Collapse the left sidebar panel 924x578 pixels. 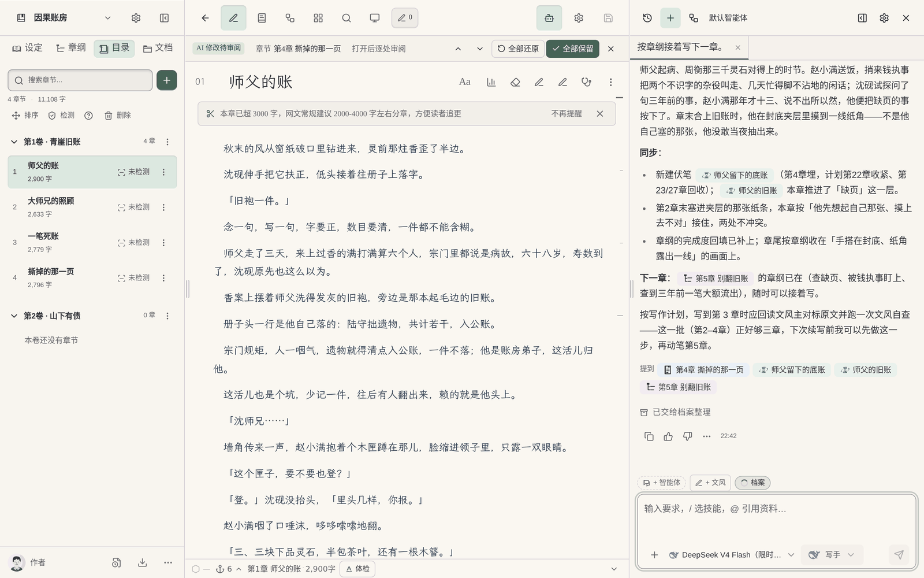pyautogui.click(x=165, y=18)
